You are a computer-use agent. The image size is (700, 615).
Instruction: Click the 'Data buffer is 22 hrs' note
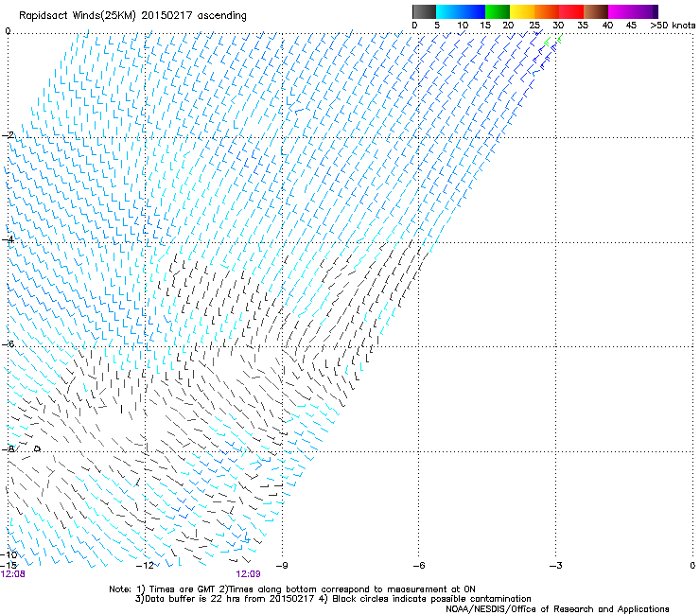click(333, 599)
